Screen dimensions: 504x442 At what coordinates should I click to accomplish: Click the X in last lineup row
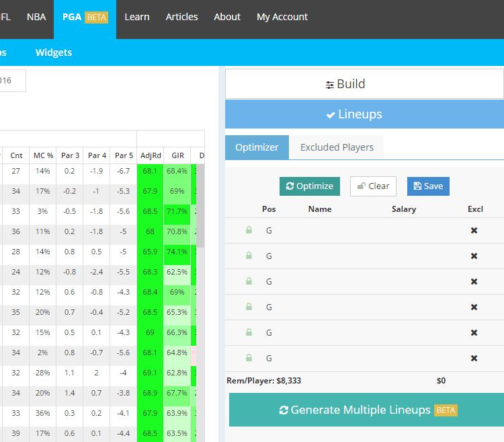[x=474, y=358]
